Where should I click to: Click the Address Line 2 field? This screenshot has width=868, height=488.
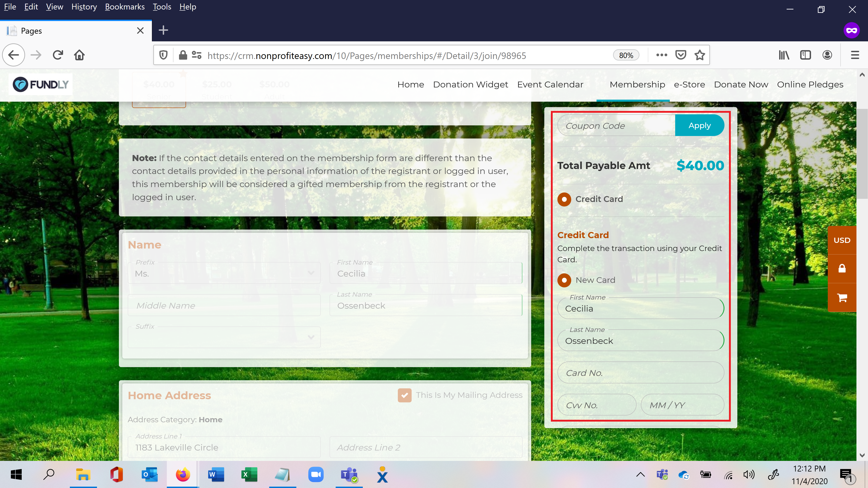coord(426,447)
